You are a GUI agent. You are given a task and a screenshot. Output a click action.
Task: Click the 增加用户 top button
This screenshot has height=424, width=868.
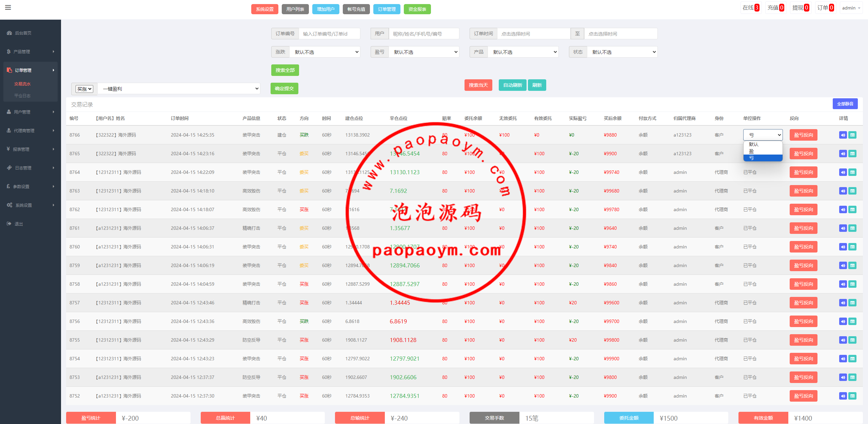click(326, 9)
